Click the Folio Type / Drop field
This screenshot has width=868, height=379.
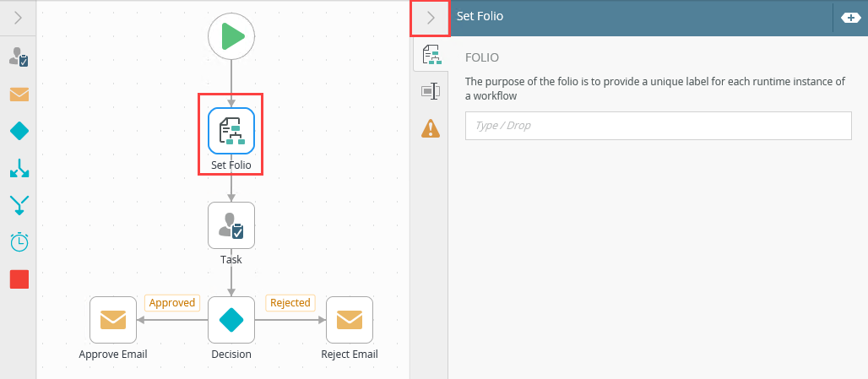[659, 126]
